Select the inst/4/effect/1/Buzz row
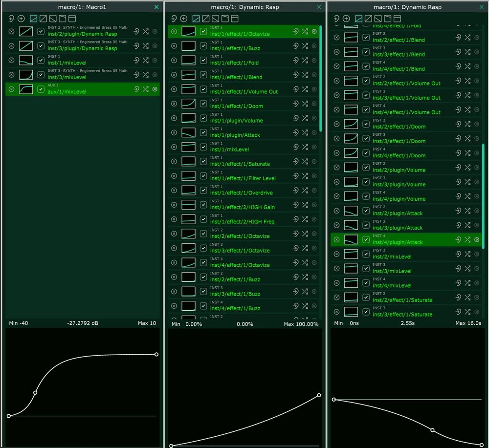This screenshot has width=489, height=448. pyautogui.click(x=244, y=306)
